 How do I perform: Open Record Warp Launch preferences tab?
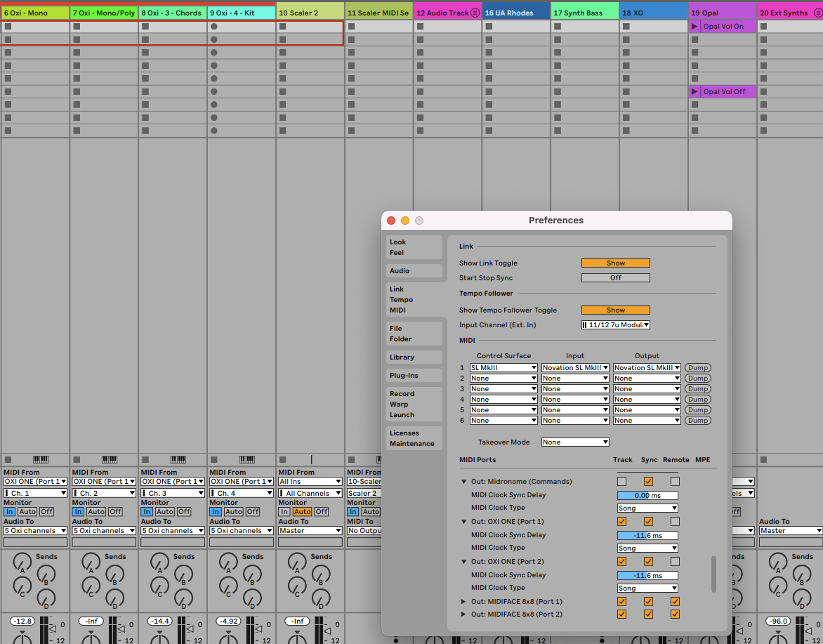click(414, 404)
